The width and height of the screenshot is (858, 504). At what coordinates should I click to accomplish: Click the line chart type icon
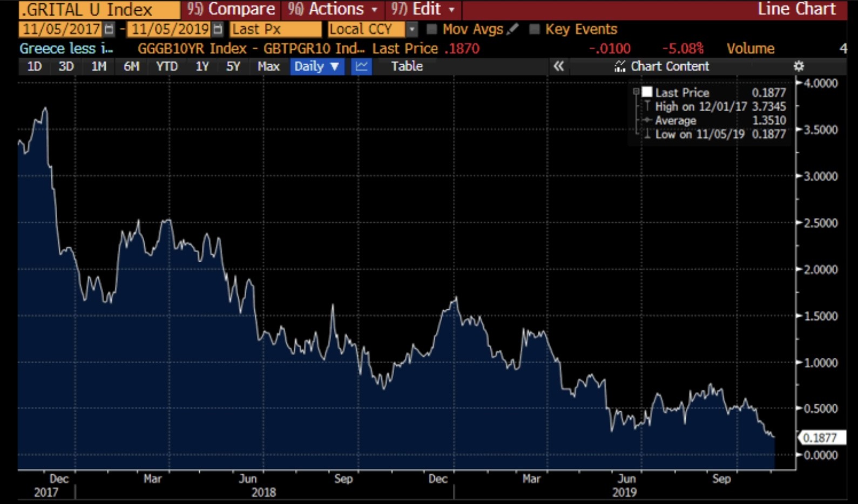click(x=361, y=66)
